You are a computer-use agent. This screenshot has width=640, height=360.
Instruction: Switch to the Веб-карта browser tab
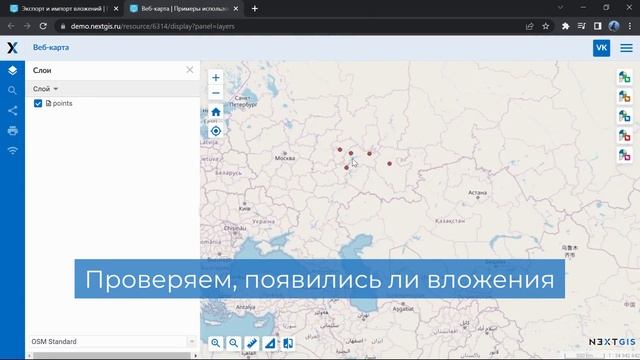pos(183,9)
